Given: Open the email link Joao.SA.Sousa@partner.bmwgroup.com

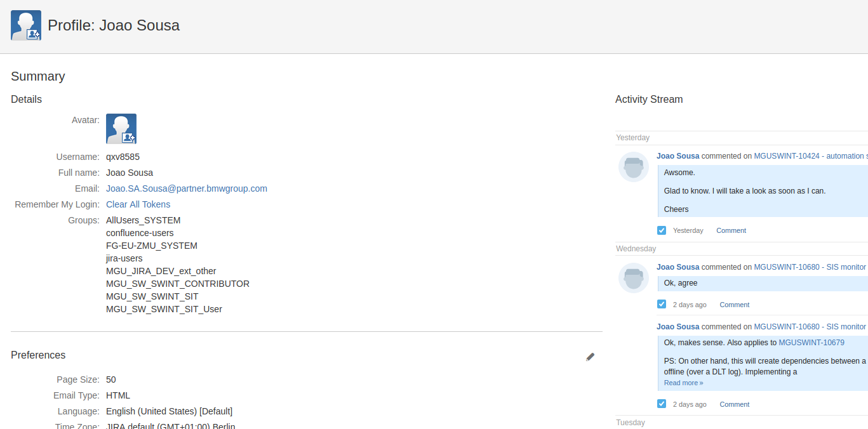Looking at the screenshot, I should point(187,188).
